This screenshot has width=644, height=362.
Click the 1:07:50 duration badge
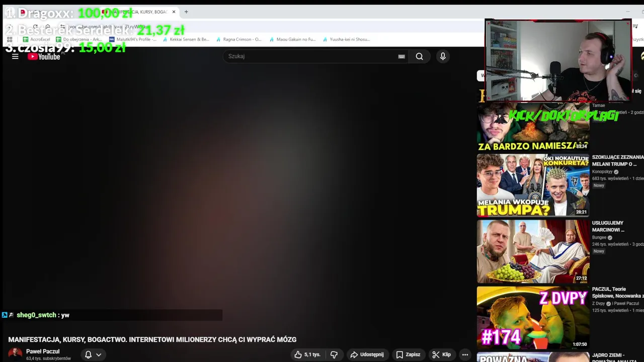pos(580,344)
